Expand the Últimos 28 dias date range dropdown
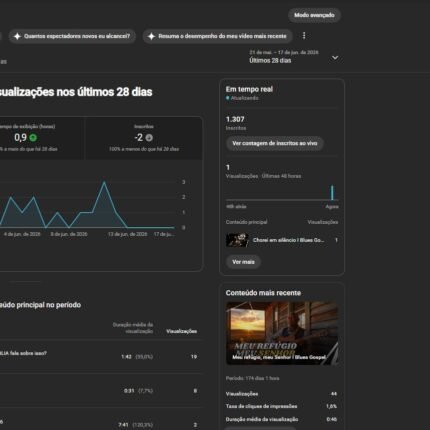The height and width of the screenshot is (430, 430). [293, 57]
